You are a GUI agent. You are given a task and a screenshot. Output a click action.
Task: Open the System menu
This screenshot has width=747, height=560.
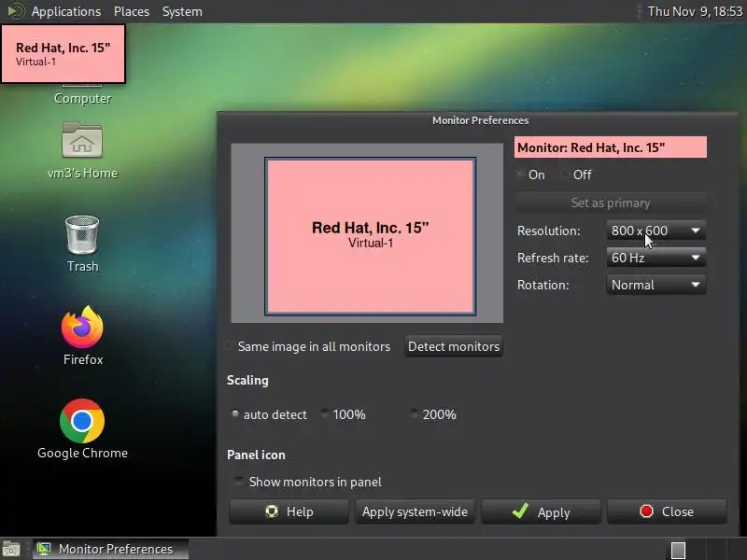click(x=182, y=11)
